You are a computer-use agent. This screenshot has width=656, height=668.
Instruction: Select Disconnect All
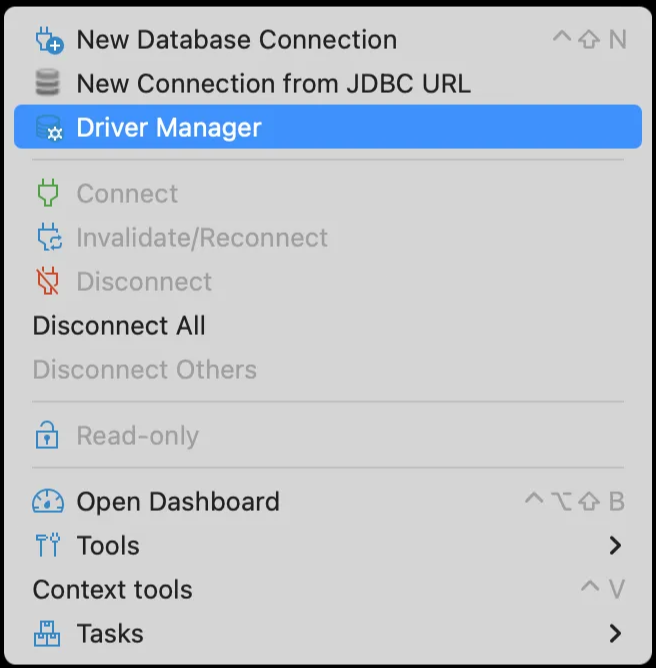click(x=119, y=326)
